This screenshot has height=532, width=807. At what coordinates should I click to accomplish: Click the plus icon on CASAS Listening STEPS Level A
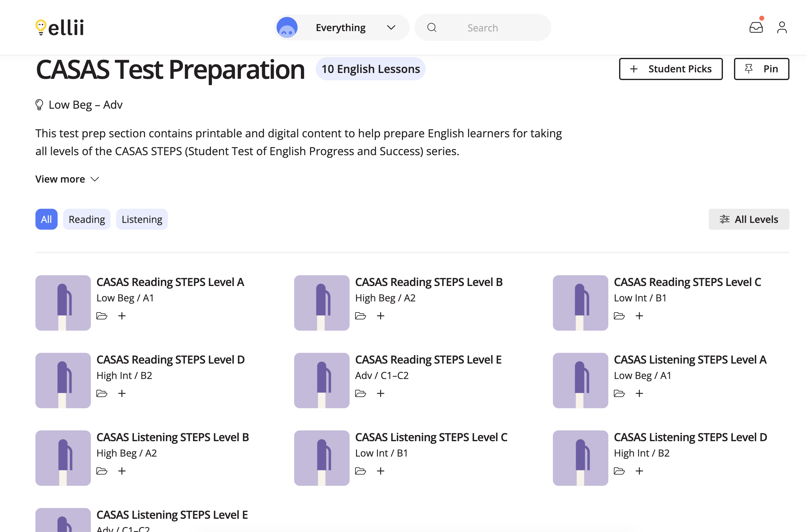(639, 393)
